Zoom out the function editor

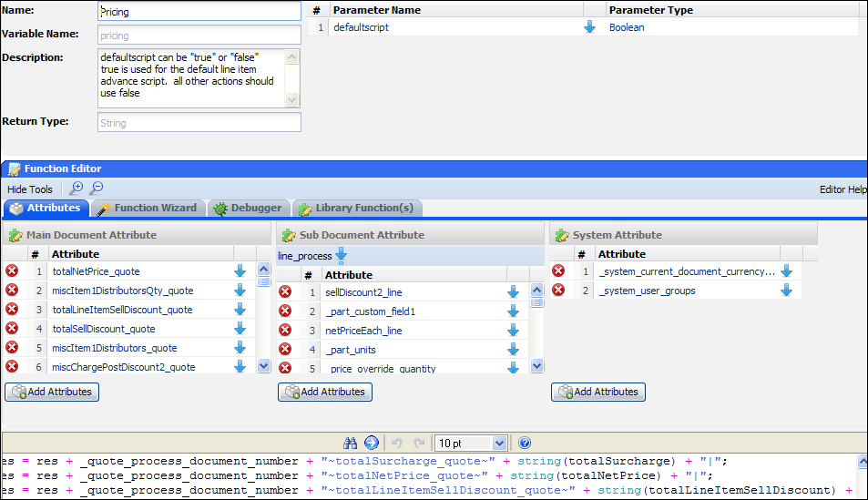[x=97, y=189]
